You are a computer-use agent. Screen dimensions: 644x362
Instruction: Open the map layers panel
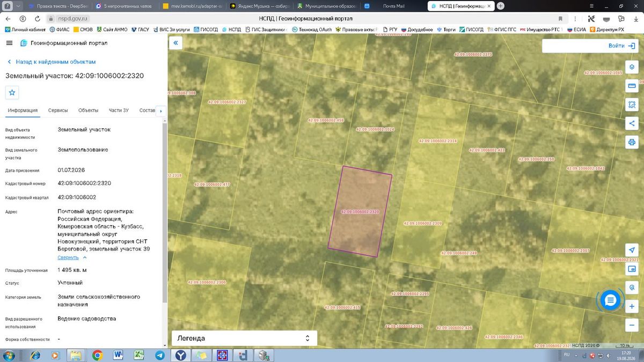point(632,68)
